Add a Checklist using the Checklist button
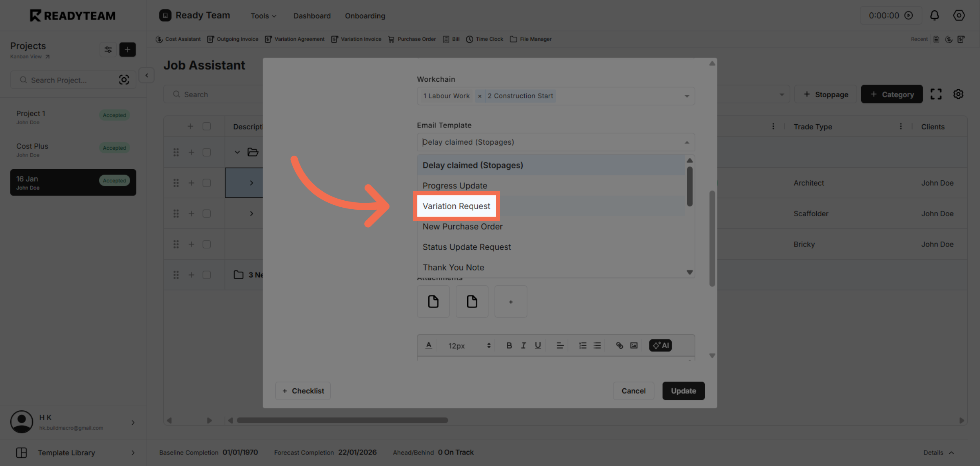 pyautogui.click(x=303, y=391)
